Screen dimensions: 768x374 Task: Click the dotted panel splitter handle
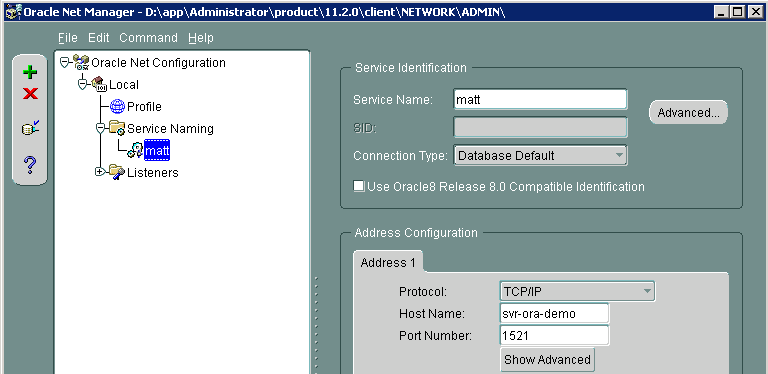coord(316,324)
